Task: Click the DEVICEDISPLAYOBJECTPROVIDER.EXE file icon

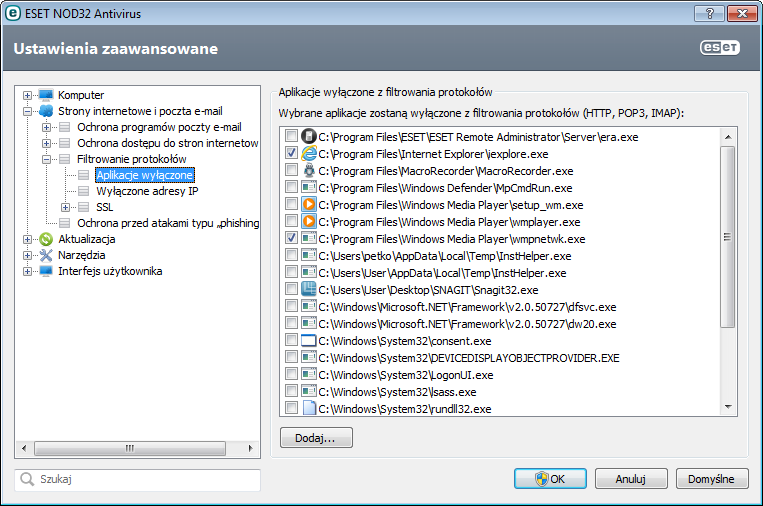Action: (x=309, y=358)
